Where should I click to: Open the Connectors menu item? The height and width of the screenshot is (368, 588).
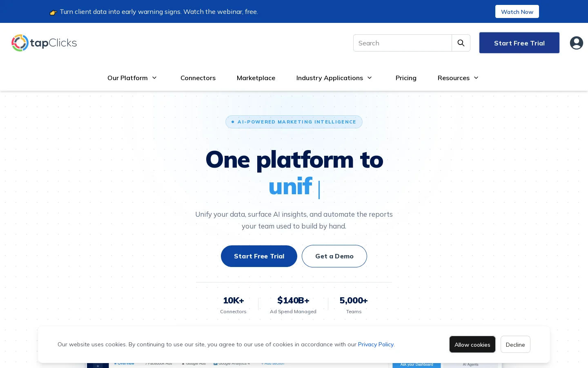tap(198, 78)
